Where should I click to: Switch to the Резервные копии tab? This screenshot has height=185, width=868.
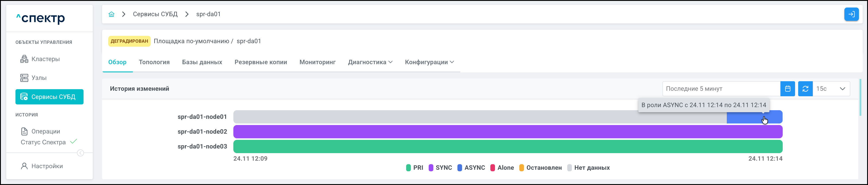pos(261,62)
